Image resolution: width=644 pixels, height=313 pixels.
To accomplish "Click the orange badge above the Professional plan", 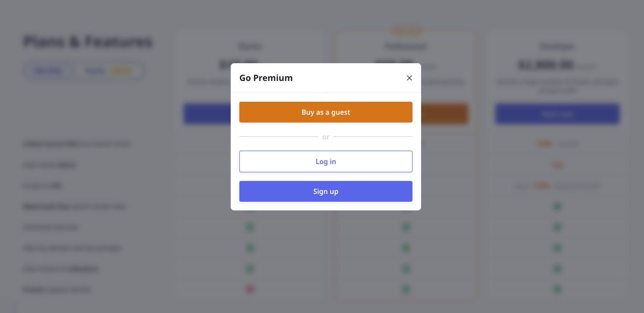I will point(406,31).
